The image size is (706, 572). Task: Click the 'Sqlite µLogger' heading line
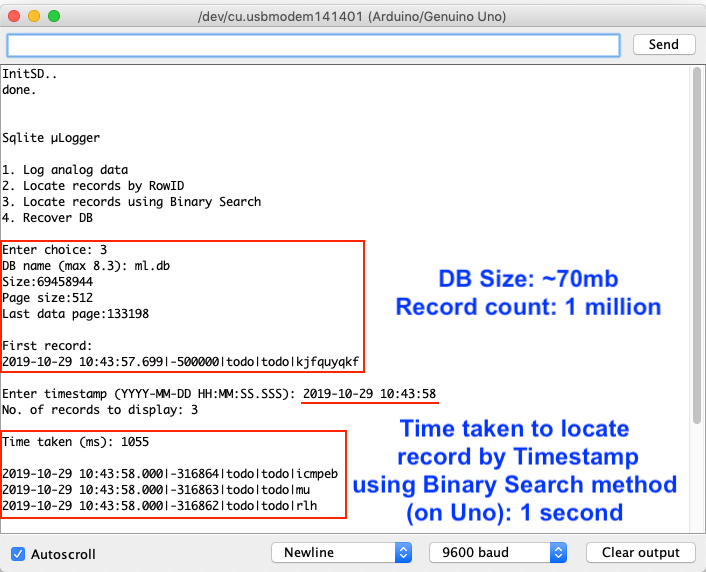[51, 138]
